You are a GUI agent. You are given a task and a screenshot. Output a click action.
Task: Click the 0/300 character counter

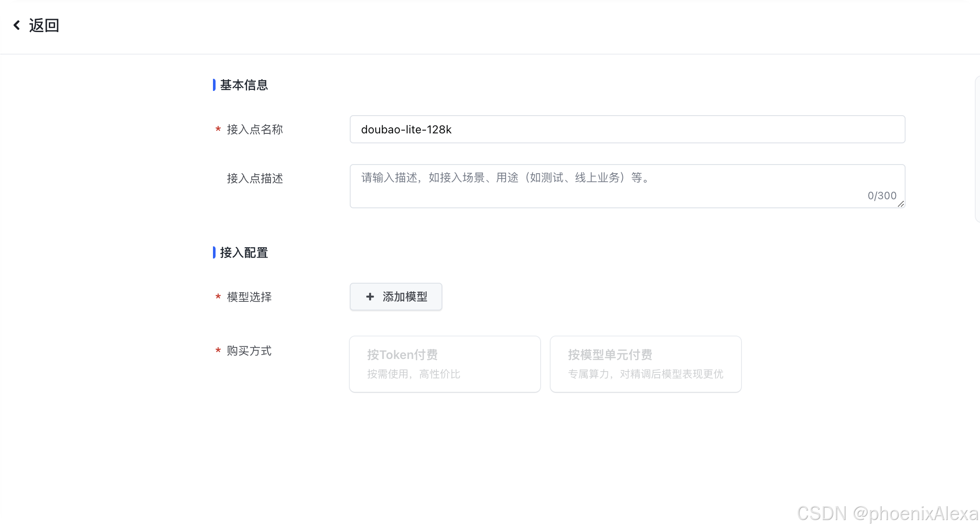click(882, 196)
